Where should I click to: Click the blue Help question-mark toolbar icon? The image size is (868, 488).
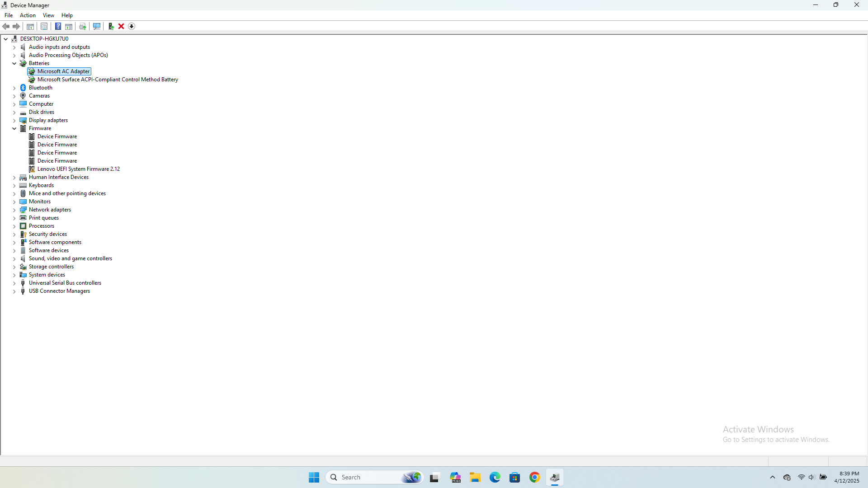58,26
